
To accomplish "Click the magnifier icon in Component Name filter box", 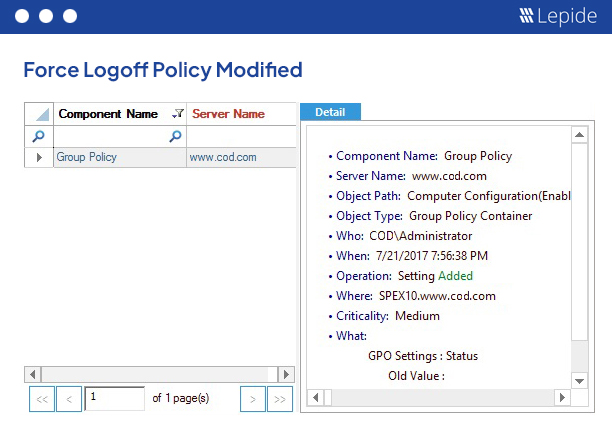I will coord(175,136).
